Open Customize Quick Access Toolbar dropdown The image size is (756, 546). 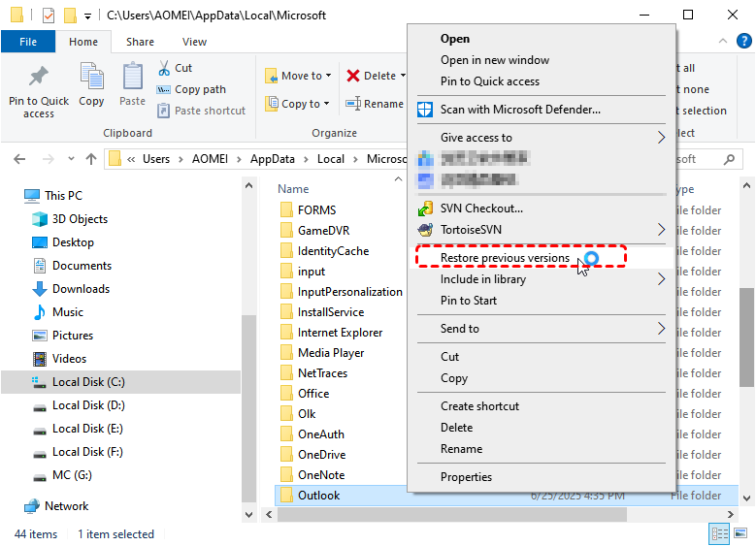tap(87, 16)
